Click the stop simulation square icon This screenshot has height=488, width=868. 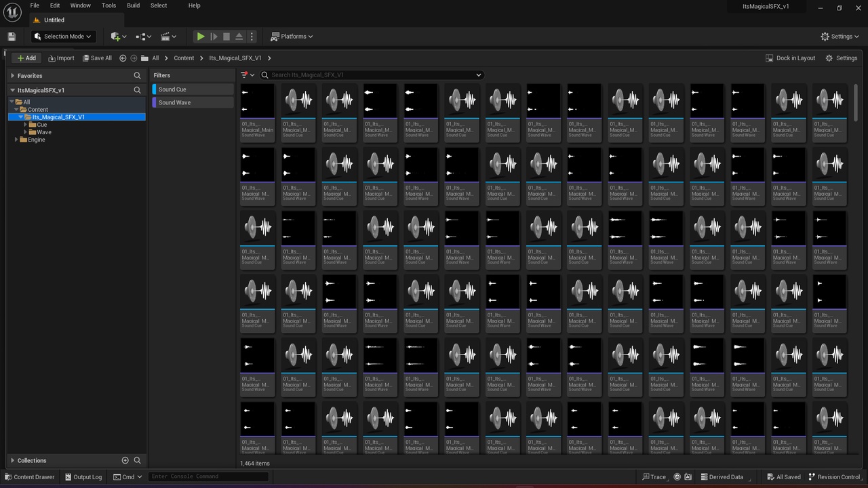[226, 37]
